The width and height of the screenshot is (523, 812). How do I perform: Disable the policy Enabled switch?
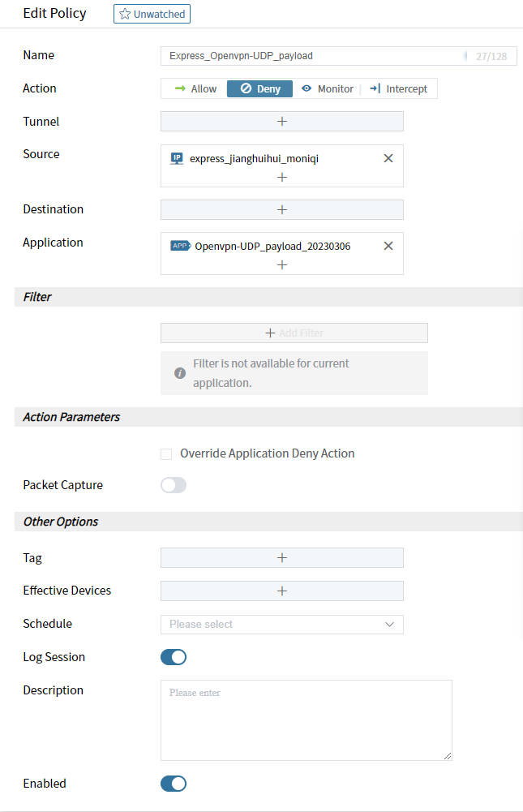(x=174, y=784)
